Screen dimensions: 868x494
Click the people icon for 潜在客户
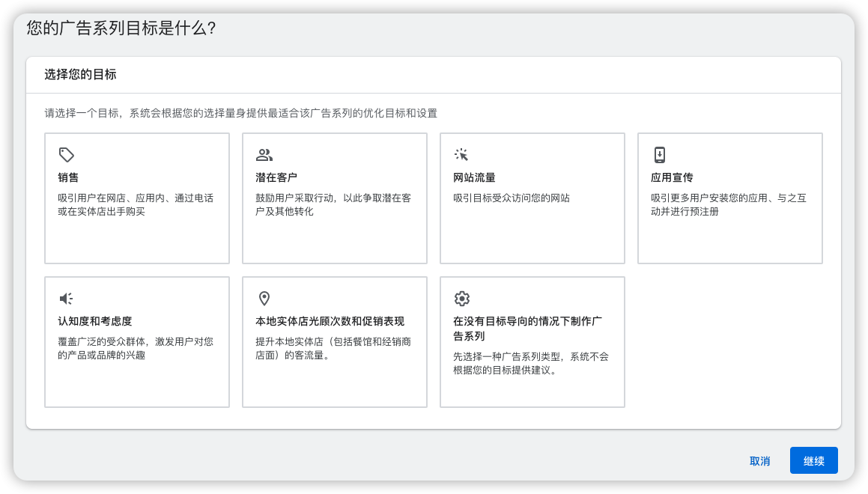[x=264, y=155]
